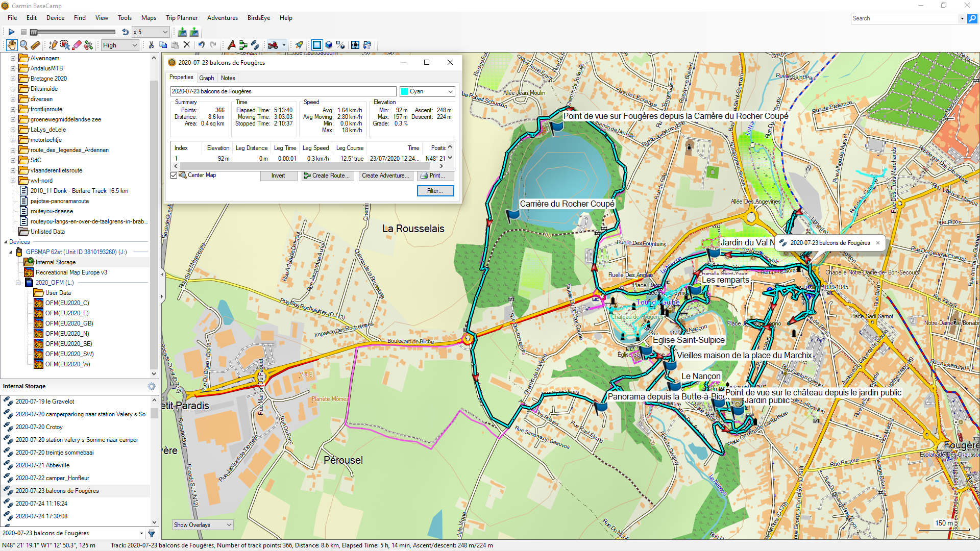Screen dimensions: 980x551
Task: Choose the Select pointer tool
Action: click(65, 45)
